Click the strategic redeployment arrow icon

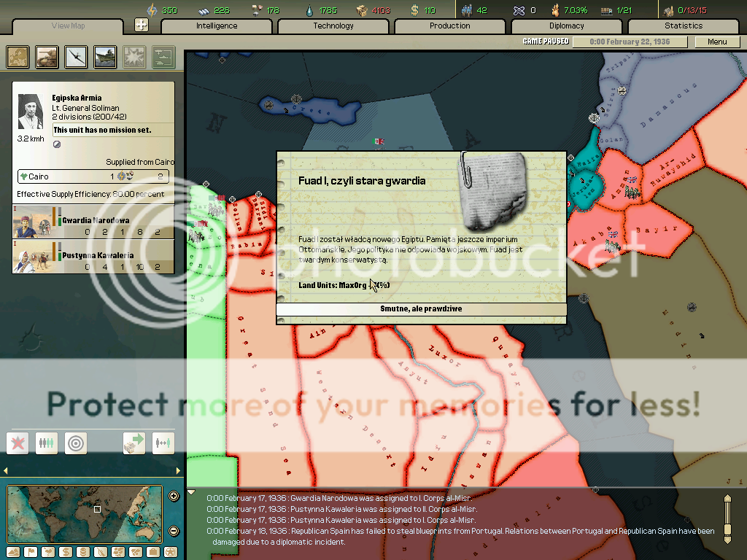[134, 443]
